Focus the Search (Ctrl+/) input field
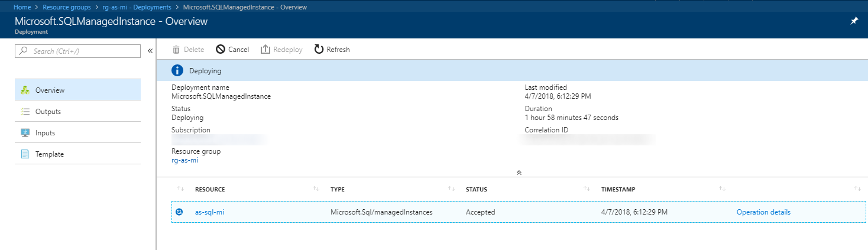This screenshot has height=250, width=868. (x=83, y=51)
